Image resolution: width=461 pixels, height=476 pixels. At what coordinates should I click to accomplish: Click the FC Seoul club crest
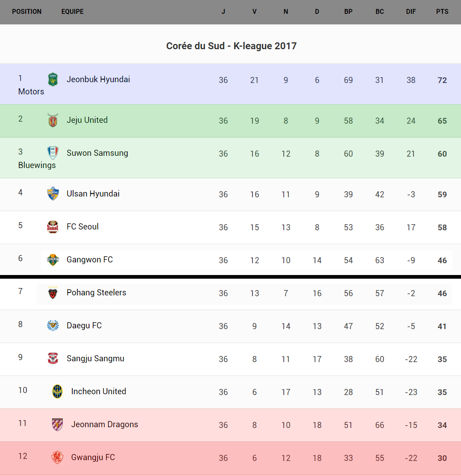53,227
